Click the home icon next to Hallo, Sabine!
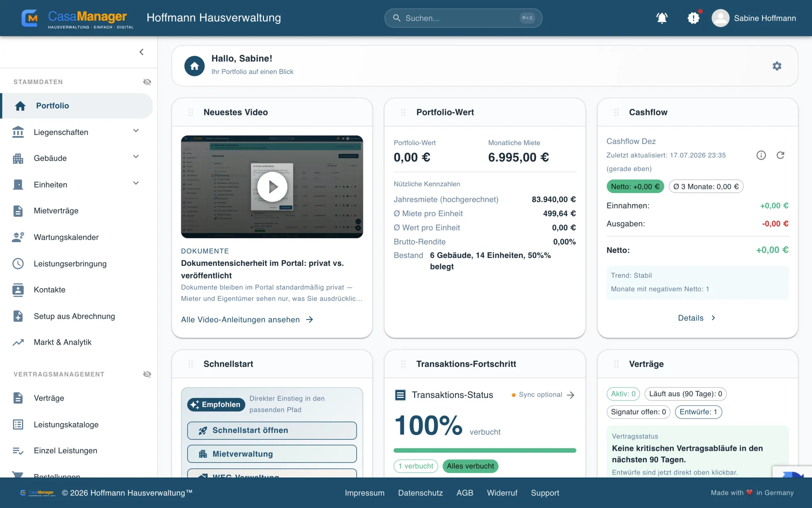Screen dimensions: 812x508 194,66
